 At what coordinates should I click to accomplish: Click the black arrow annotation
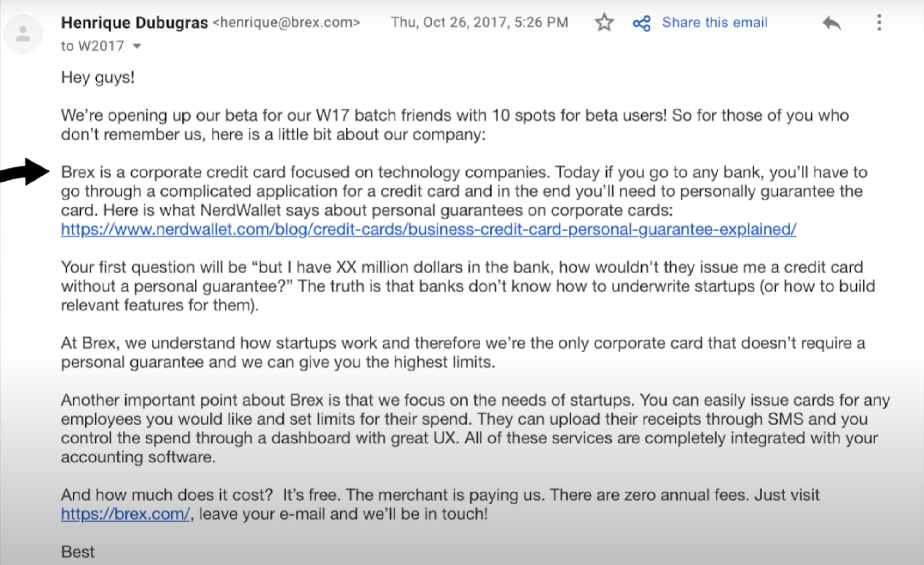coord(28,172)
